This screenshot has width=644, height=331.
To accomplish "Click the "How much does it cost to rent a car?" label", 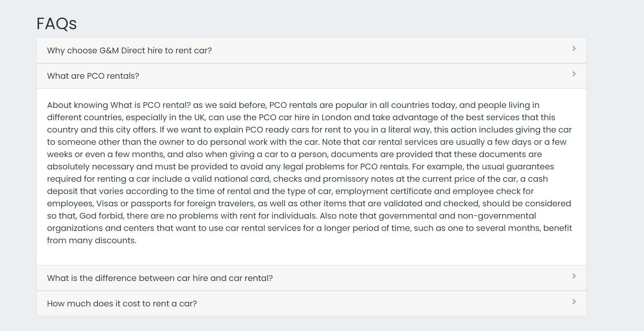I will pyautogui.click(x=122, y=304).
